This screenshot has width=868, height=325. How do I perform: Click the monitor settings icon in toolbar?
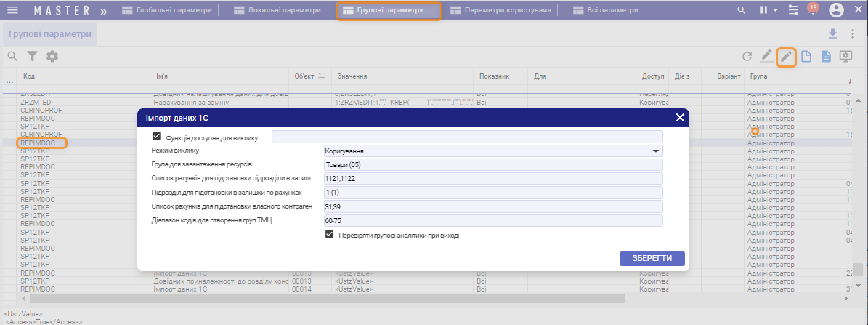(845, 56)
